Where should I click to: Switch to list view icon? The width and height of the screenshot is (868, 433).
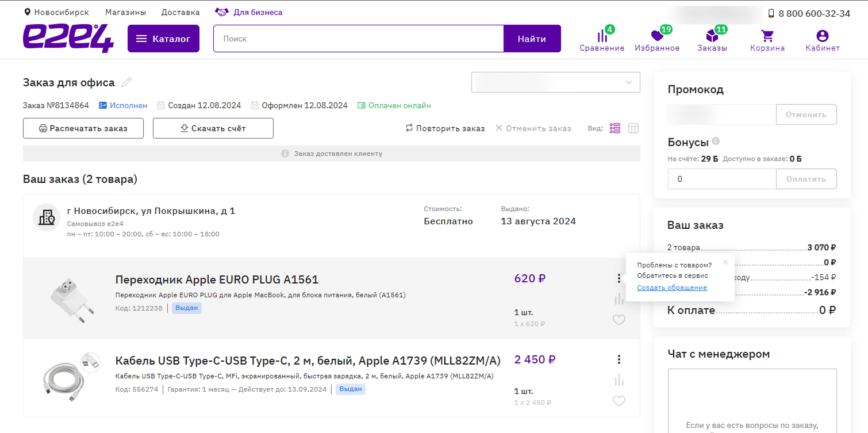tap(615, 128)
